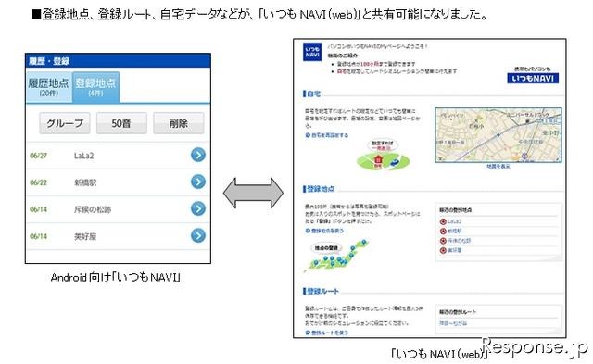Click 履歴・登録 title bar text

coord(49,61)
